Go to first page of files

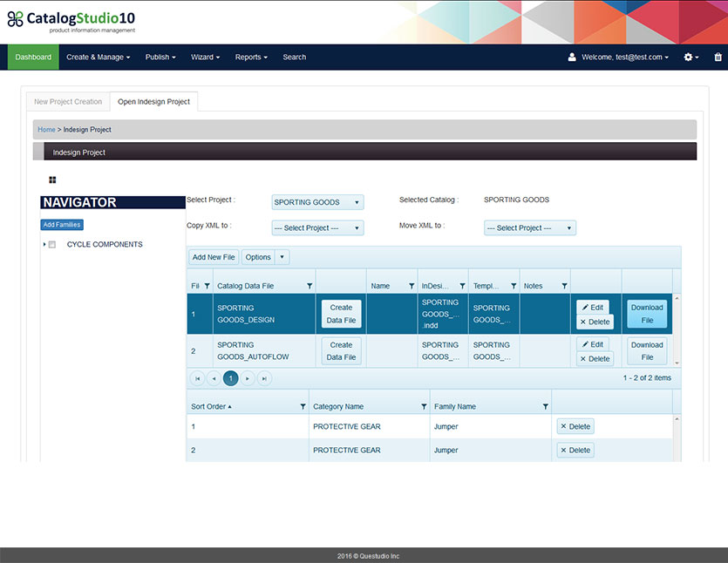(197, 379)
